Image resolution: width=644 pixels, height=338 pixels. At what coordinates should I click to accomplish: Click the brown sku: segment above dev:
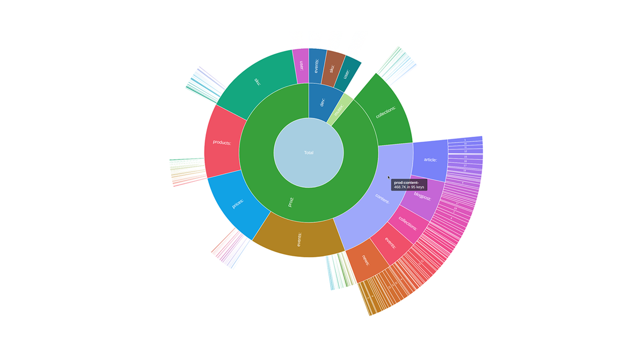(331, 68)
